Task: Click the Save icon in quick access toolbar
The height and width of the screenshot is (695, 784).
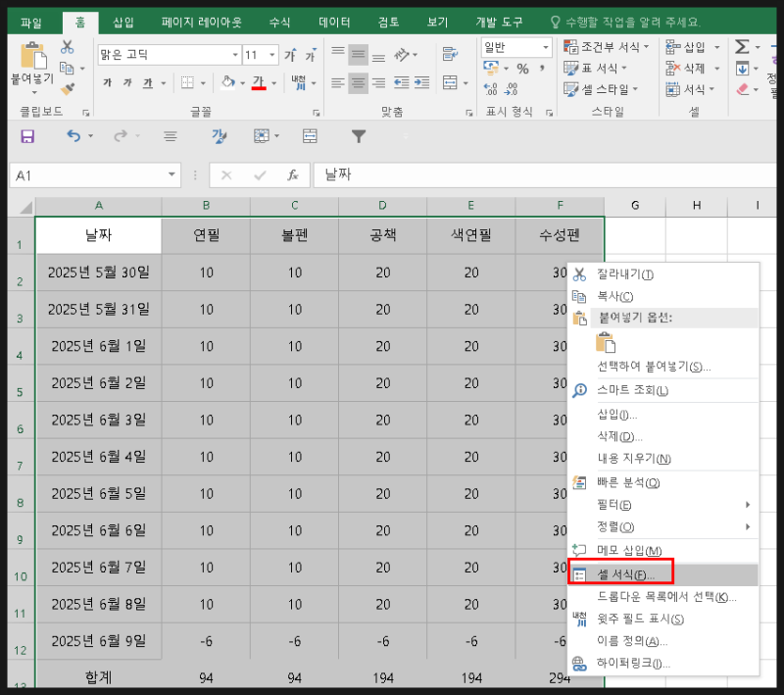Action: tap(27, 136)
